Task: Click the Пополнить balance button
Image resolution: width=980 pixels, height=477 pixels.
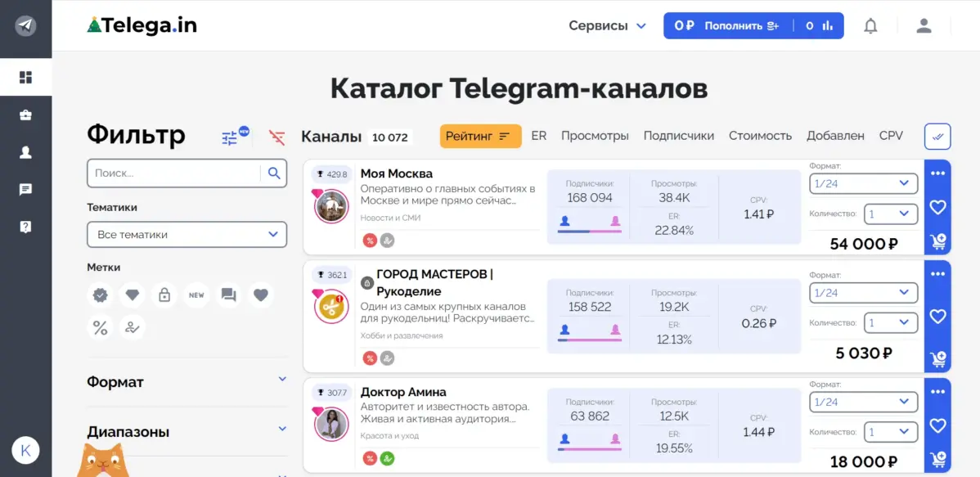Action: pos(742,25)
